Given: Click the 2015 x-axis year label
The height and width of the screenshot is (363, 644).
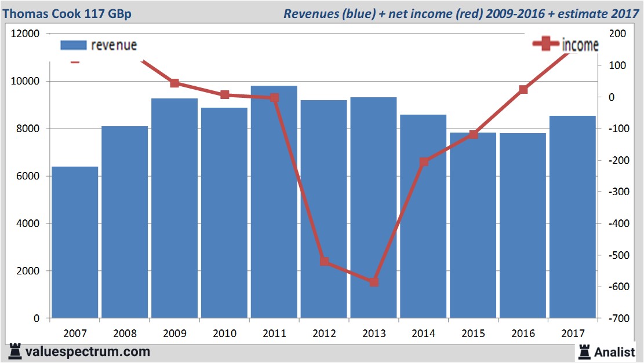Looking at the screenshot, I should coord(473,333).
